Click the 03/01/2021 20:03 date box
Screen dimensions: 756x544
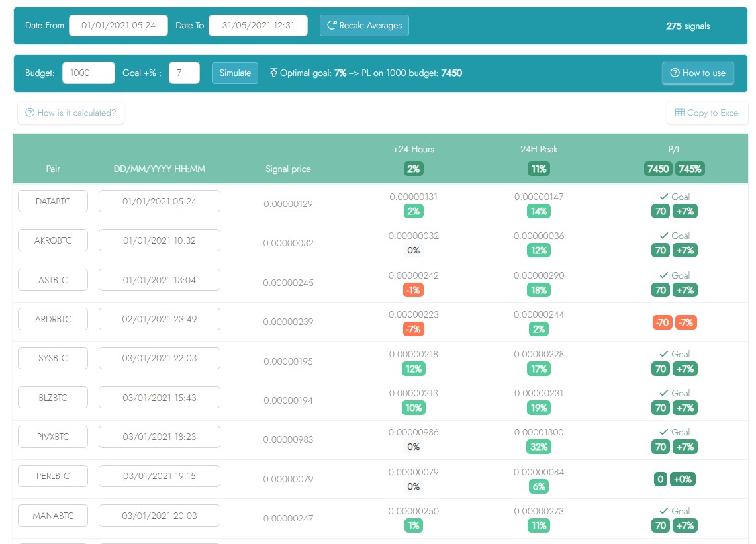(160, 516)
